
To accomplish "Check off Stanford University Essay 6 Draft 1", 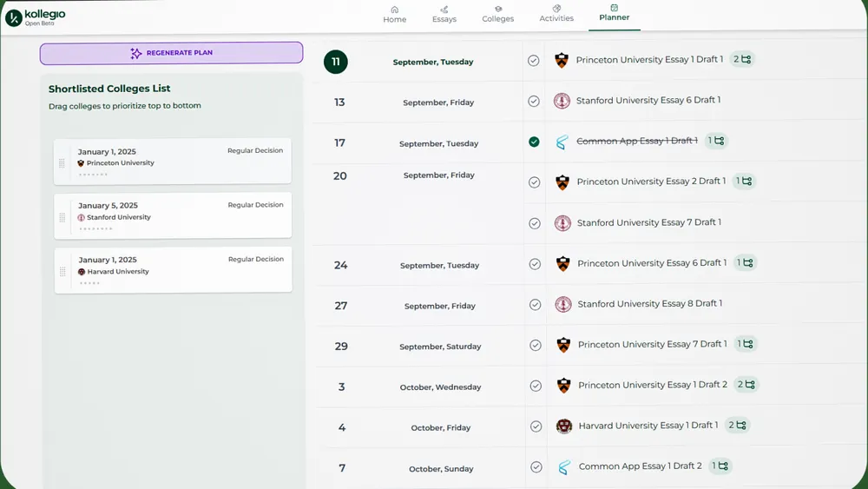I will point(534,102).
